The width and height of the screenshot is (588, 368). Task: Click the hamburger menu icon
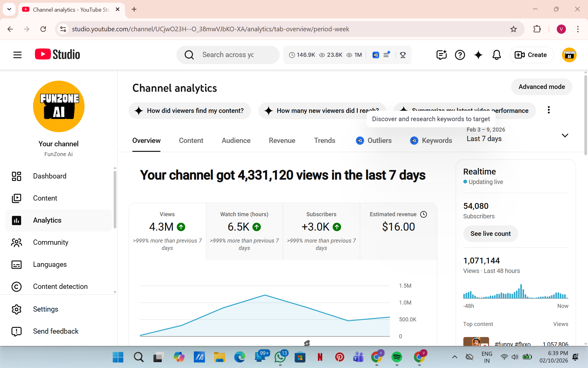pos(17,55)
